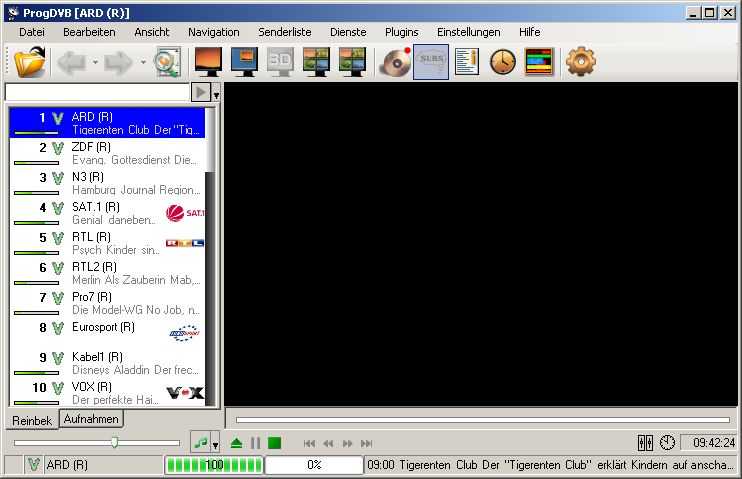Select the Eurosport (R) channel

click(103, 327)
